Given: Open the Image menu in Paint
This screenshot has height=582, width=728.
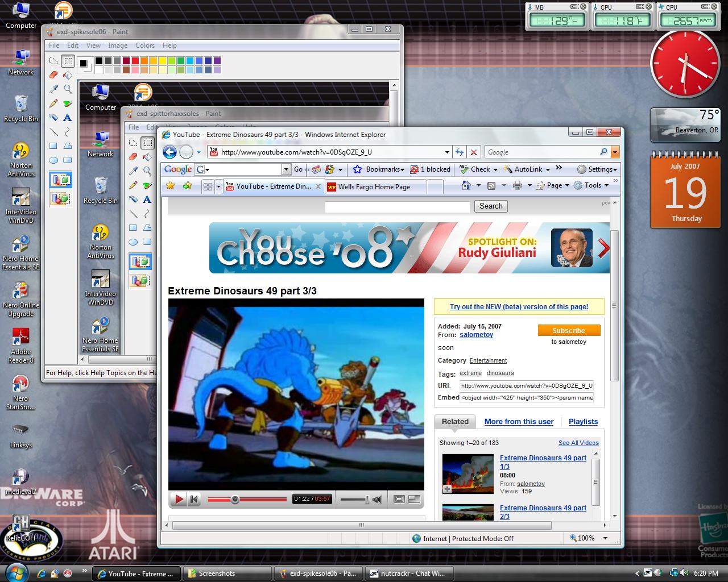Looking at the screenshot, I should tap(118, 45).
